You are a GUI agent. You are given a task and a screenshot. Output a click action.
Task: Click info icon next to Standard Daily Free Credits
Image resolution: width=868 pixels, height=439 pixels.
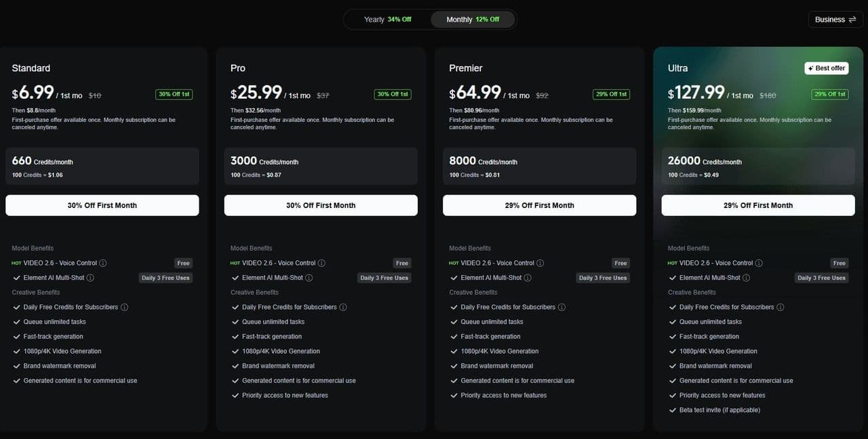click(x=124, y=307)
